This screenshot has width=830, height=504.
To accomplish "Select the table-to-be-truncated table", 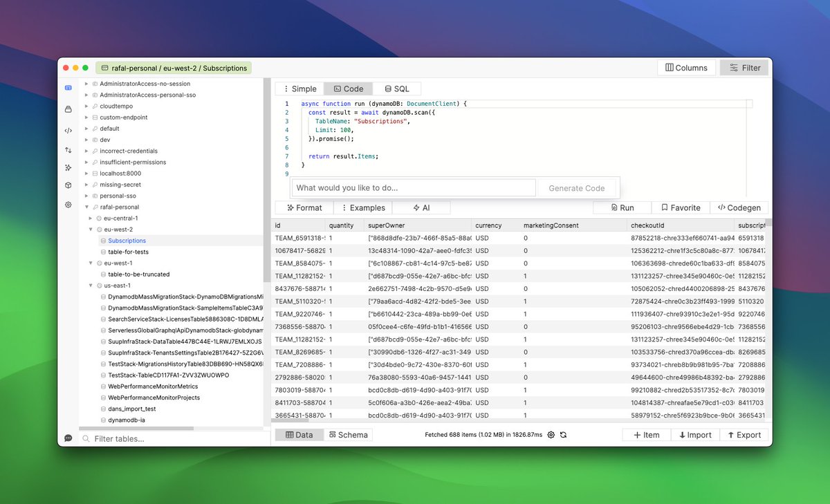I will tap(139, 274).
